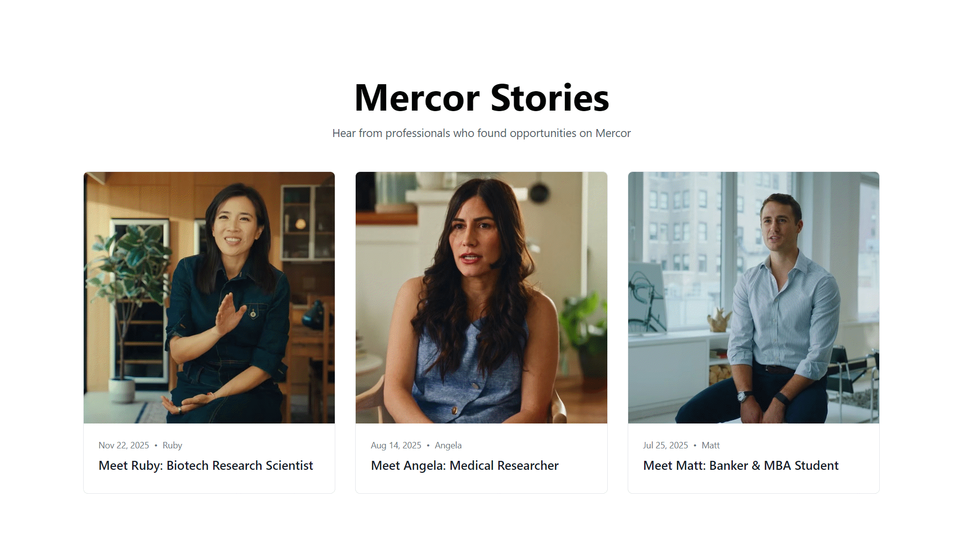958x560 pixels.
Task: Open Angela's story thumbnail image
Action: coord(481,297)
